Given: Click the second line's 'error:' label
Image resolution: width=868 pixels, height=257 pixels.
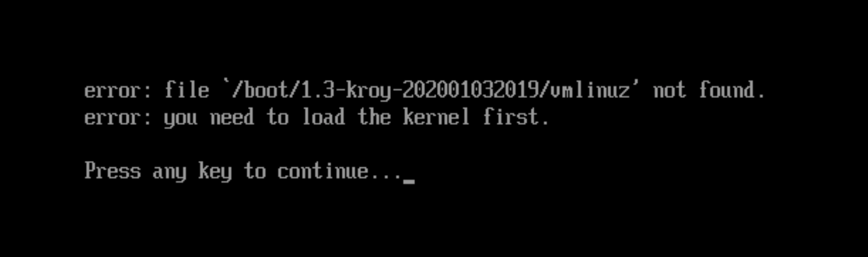Looking at the screenshot, I should [118, 117].
